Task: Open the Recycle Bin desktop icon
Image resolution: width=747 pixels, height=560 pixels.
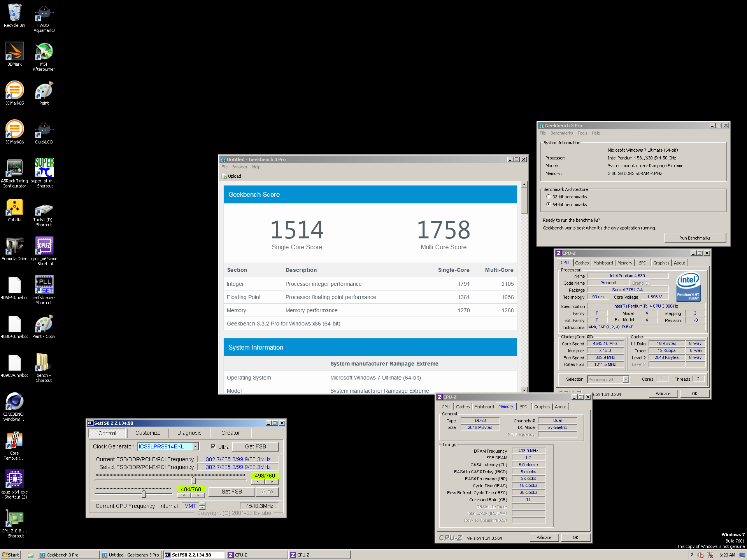Action: 14,16
